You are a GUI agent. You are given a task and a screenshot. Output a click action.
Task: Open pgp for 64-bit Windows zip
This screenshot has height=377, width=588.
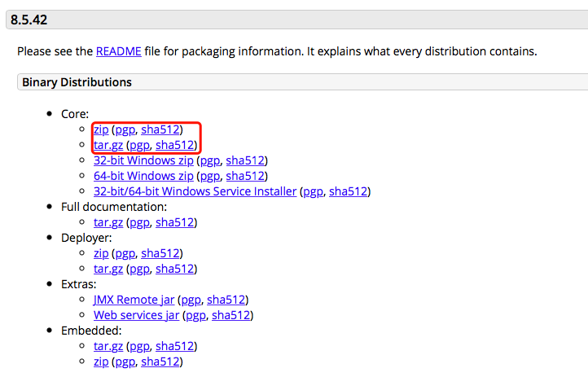click(209, 176)
